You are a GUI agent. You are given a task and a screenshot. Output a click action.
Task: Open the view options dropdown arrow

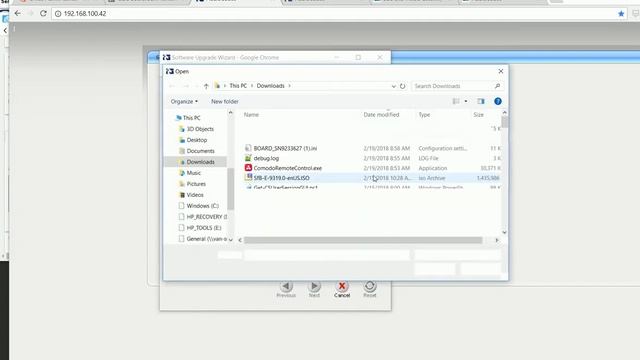pyautogui.click(x=466, y=101)
